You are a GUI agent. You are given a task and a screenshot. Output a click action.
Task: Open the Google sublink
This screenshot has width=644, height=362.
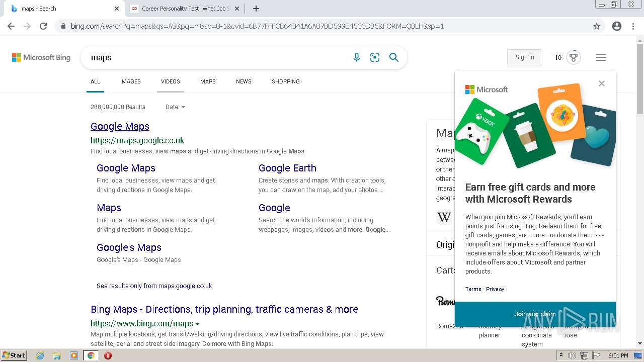[274, 208]
